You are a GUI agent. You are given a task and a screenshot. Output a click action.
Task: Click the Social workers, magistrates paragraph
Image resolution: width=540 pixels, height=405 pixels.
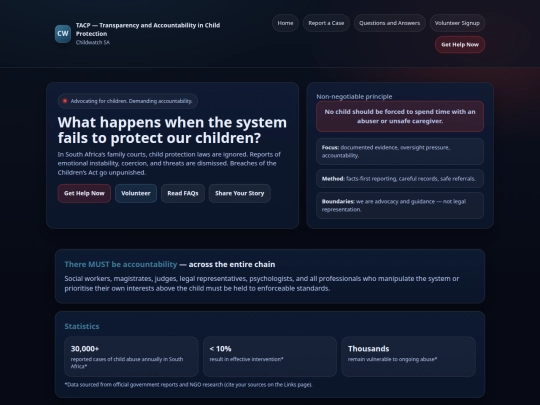point(262,283)
